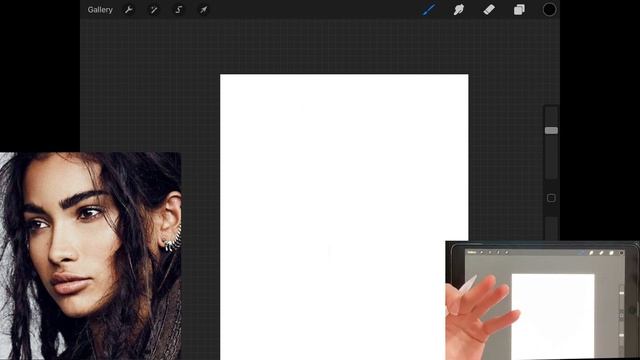Click the iPad camera overlay video
The width and height of the screenshot is (640, 360).
(x=542, y=300)
